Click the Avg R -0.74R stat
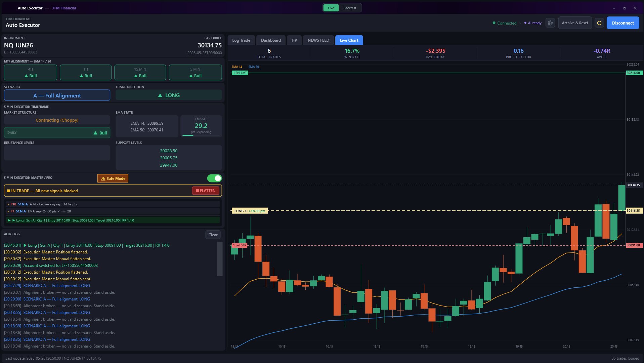 (602, 53)
